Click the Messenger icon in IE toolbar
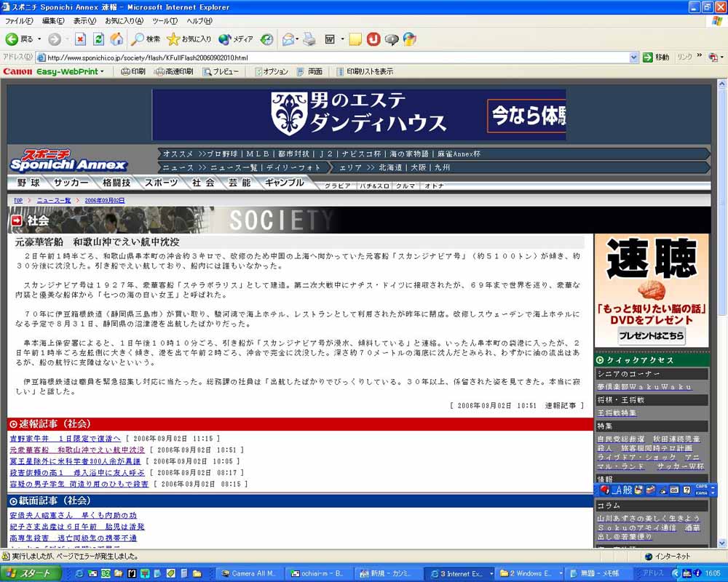 point(409,39)
